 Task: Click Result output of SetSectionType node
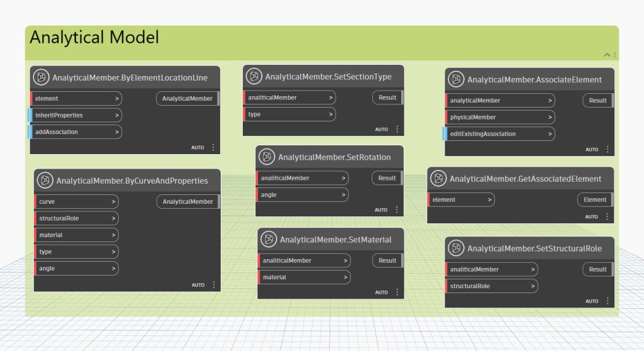[387, 97]
